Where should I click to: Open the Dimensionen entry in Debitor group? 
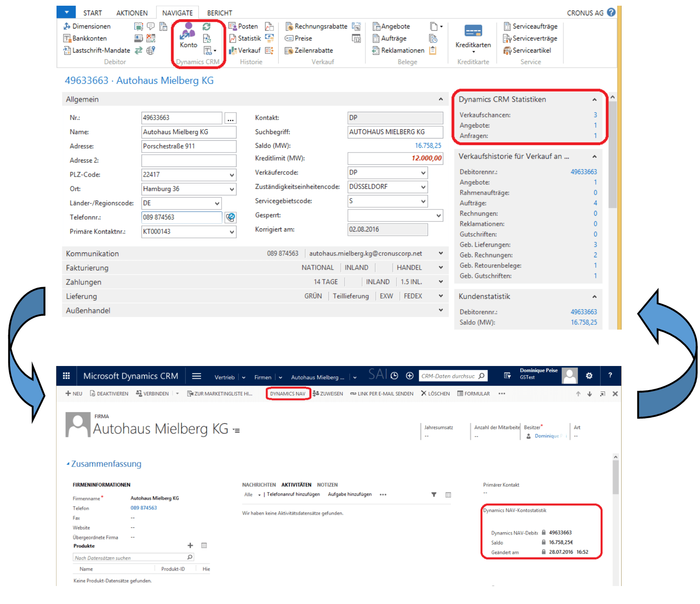pyautogui.click(x=87, y=26)
